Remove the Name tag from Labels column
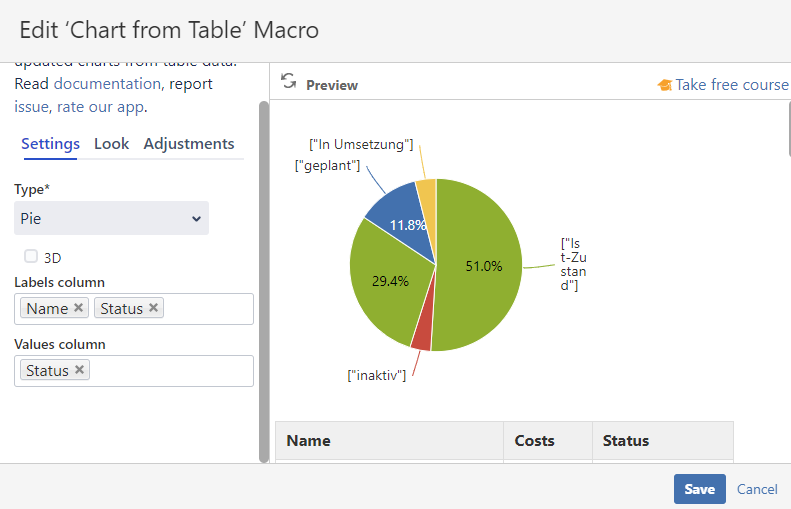Screen dimensions: 791x509 point(79,308)
